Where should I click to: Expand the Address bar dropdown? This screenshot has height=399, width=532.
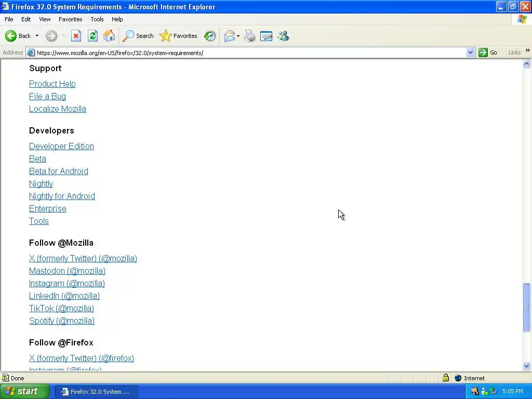tap(470, 52)
